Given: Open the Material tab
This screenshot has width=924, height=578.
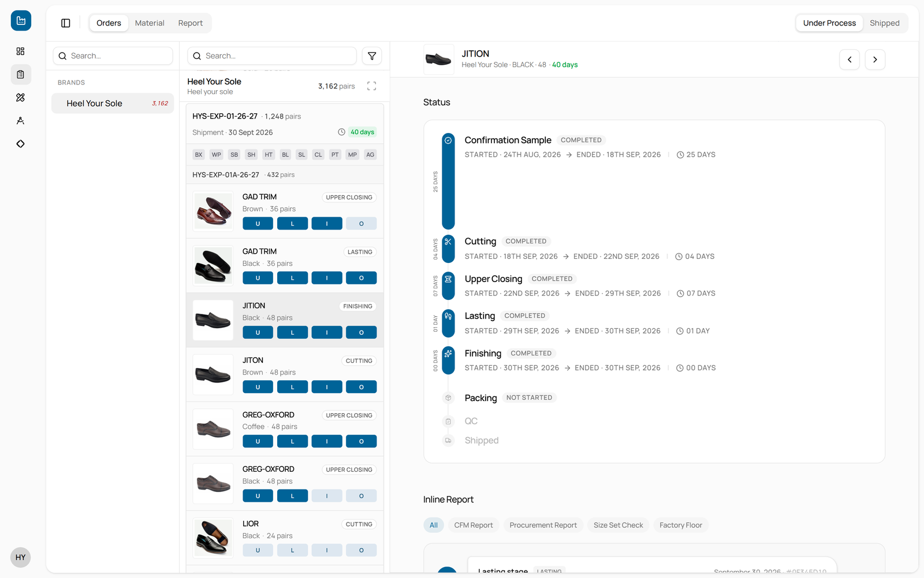Looking at the screenshot, I should pos(150,23).
